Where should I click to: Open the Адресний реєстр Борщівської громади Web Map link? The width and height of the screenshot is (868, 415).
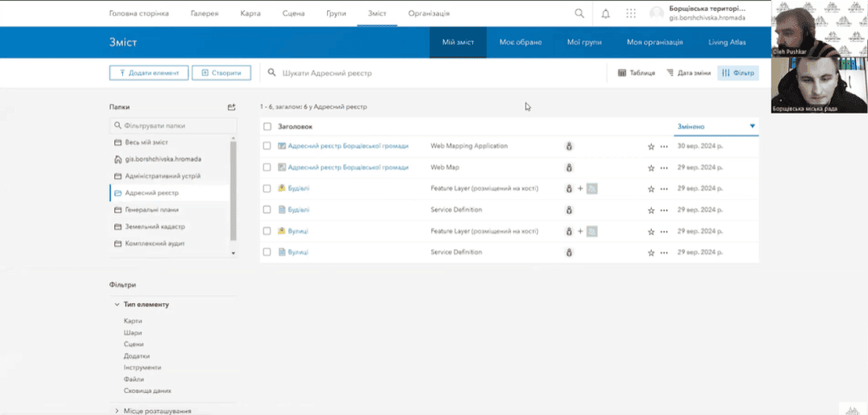point(348,168)
